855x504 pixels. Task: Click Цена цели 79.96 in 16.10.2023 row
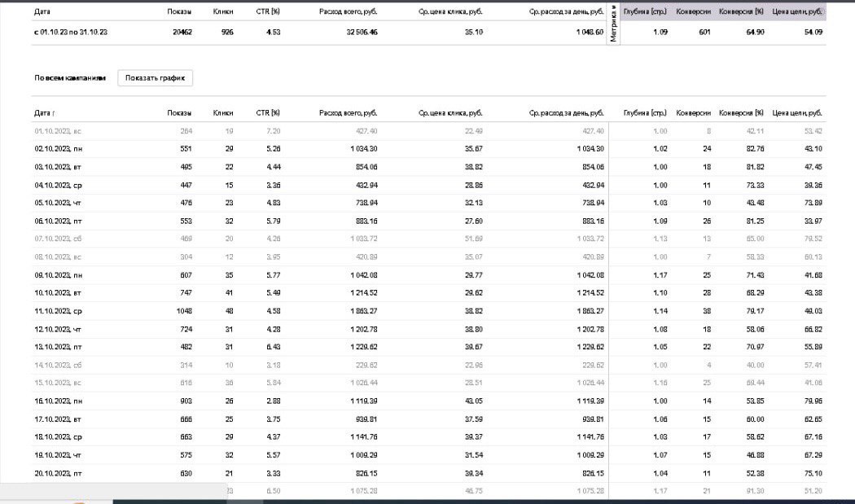point(813,401)
